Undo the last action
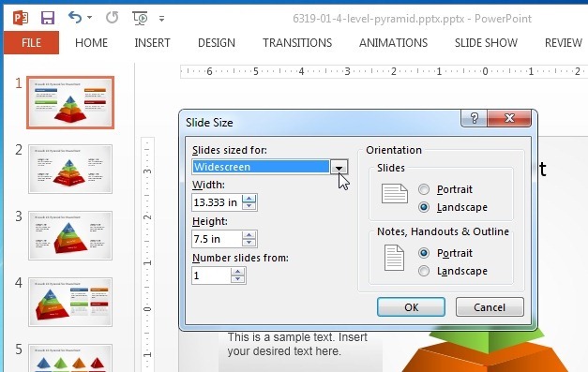This screenshot has width=588, height=372. (75, 17)
